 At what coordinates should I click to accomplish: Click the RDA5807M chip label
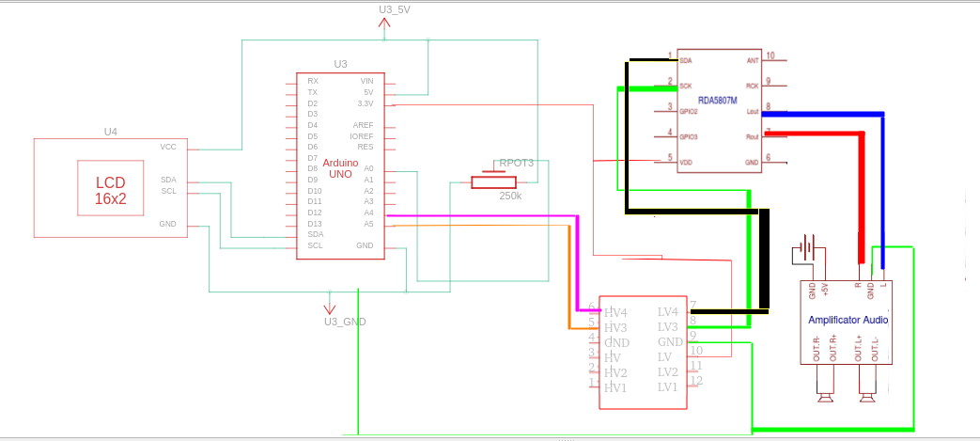click(717, 99)
